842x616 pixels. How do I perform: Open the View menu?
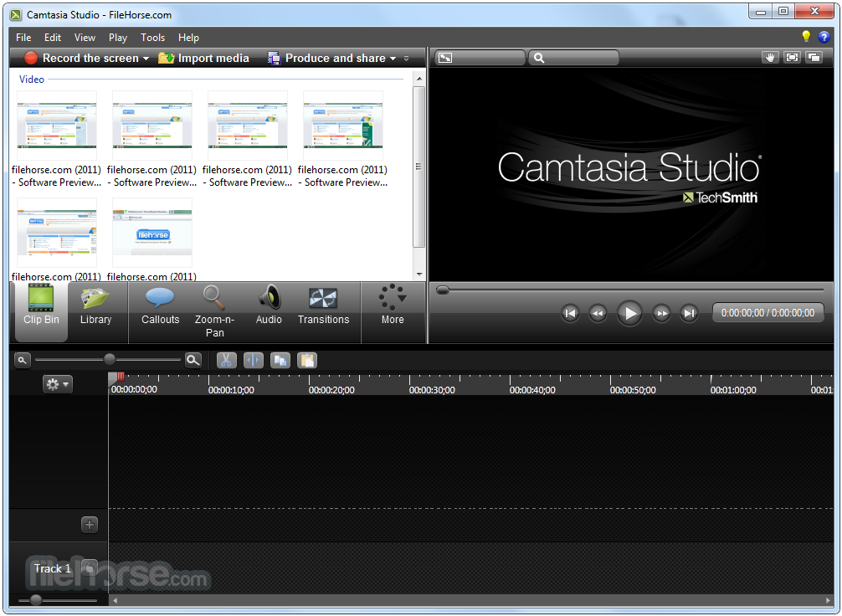coord(85,38)
